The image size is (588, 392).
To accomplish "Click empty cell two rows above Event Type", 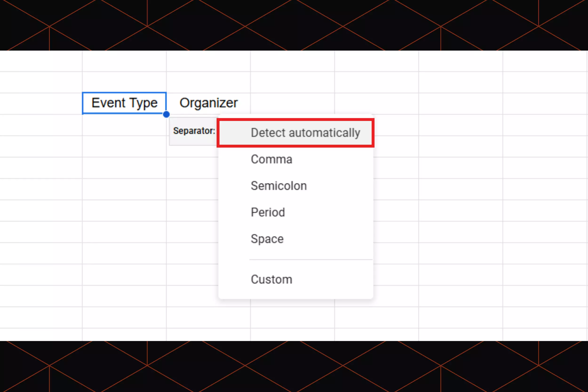I will (124, 61).
